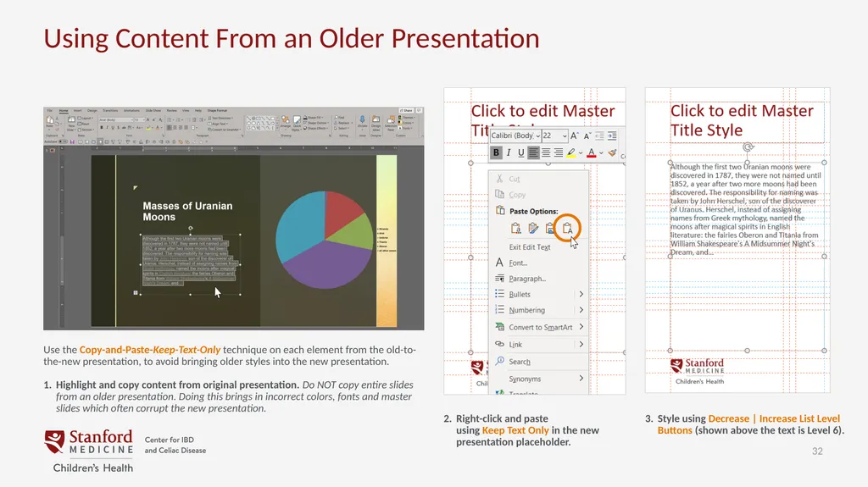Screen dimensions: 868x487
Task: Toggle Underline in the mini toolbar
Action: [x=521, y=152]
